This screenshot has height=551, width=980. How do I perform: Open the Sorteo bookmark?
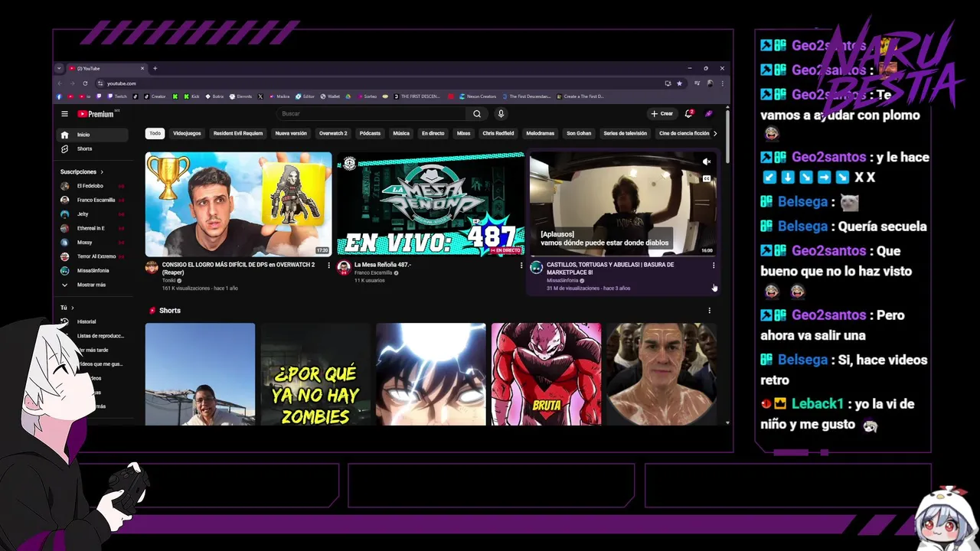click(x=366, y=96)
